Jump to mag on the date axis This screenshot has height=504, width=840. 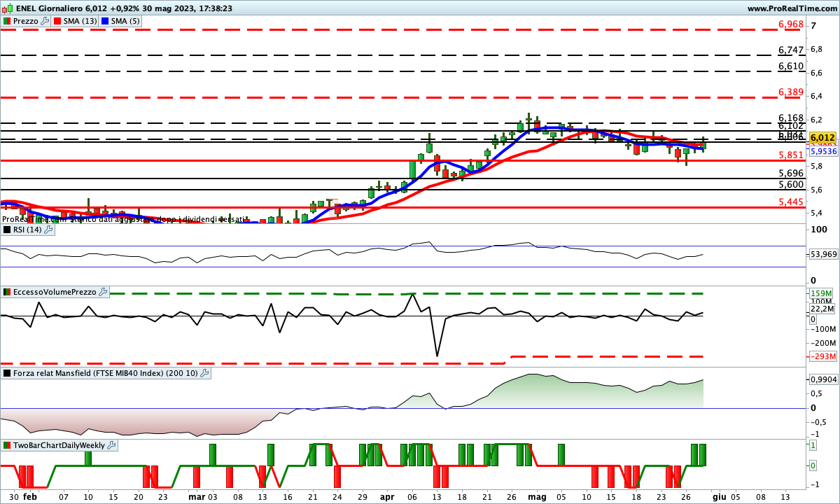[x=537, y=496]
